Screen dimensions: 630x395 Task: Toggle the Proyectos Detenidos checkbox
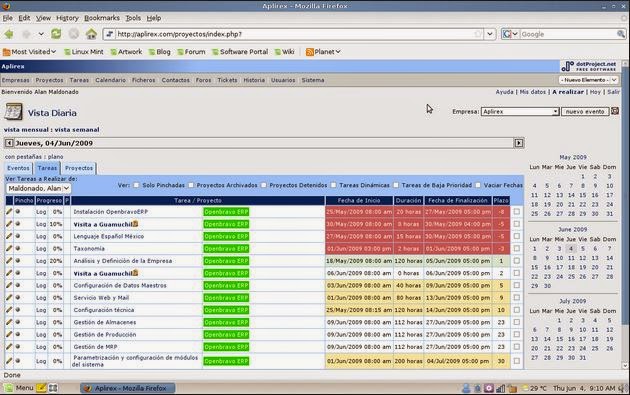point(264,185)
